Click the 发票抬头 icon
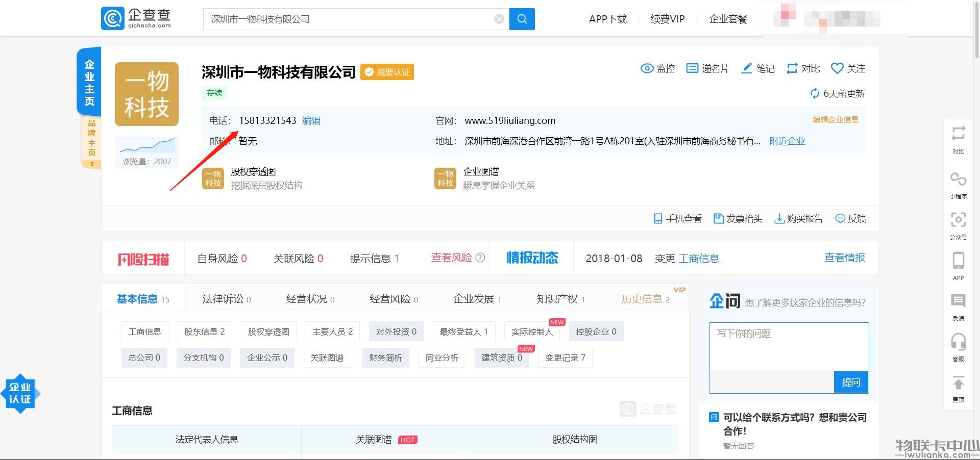 click(x=719, y=219)
